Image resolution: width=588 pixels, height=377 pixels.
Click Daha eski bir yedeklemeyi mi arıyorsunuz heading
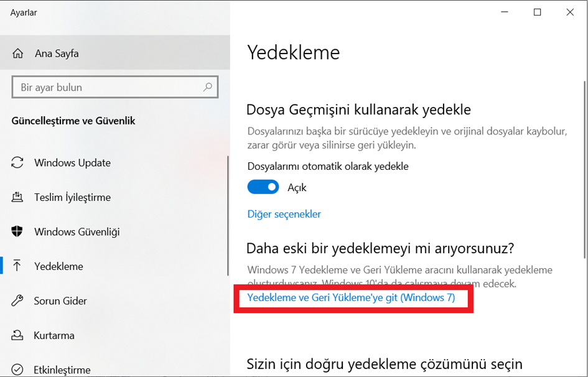(380, 248)
